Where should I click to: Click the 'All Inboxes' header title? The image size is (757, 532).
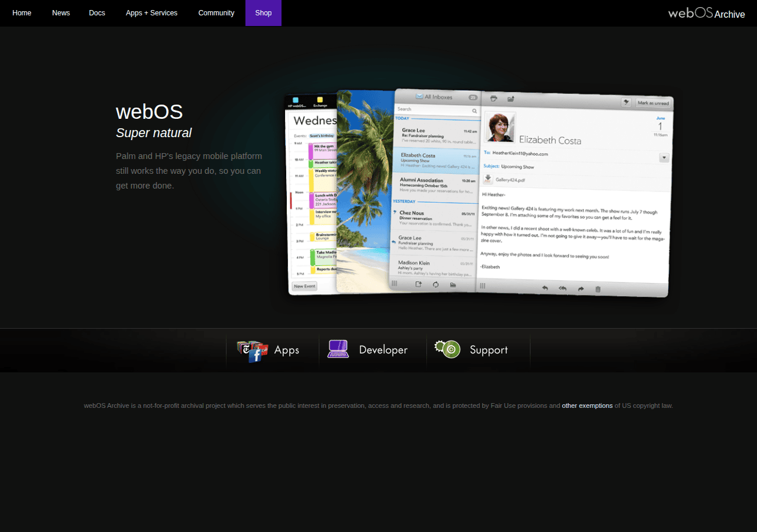pyautogui.click(x=438, y=97)
